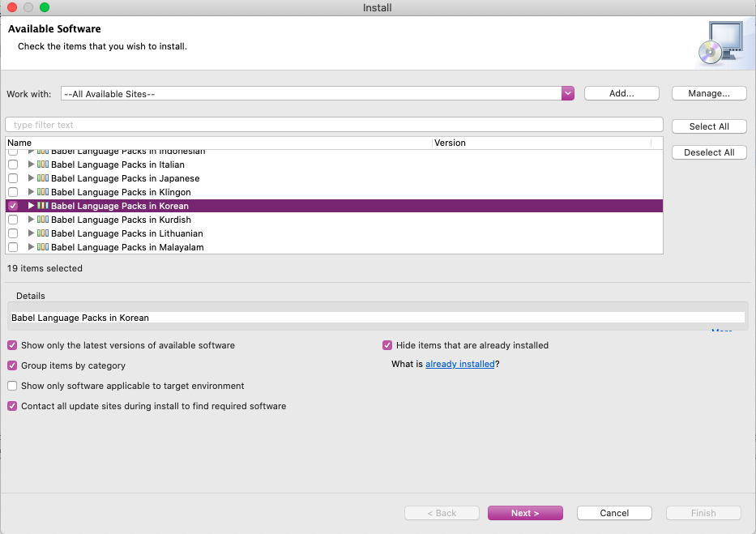The height and width of the screenshot is (534, 756).
Task: Click Select All button
Action: coord(709,126)
